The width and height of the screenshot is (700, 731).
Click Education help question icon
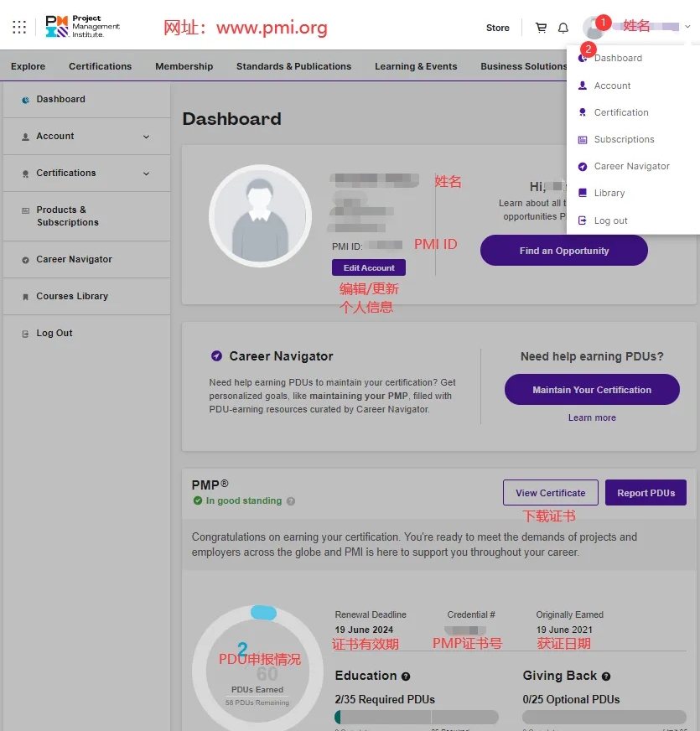(406, 677)
